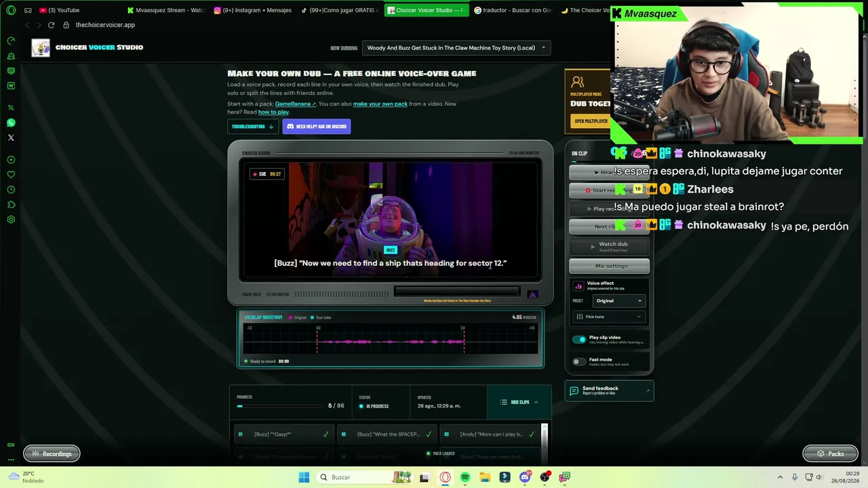
Task: Go back to the previous page
Action: [27, 25]
